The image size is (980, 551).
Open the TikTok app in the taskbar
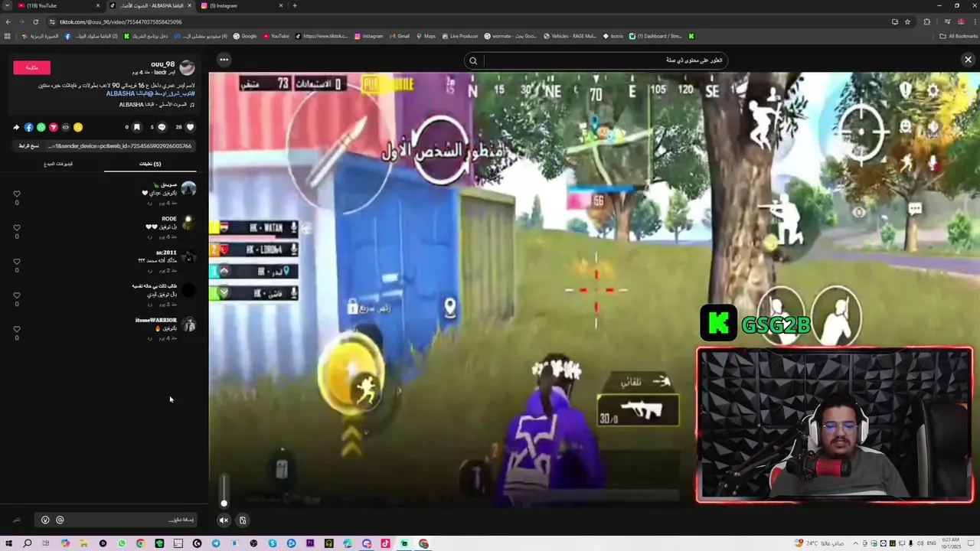click(x=385, y=543)
